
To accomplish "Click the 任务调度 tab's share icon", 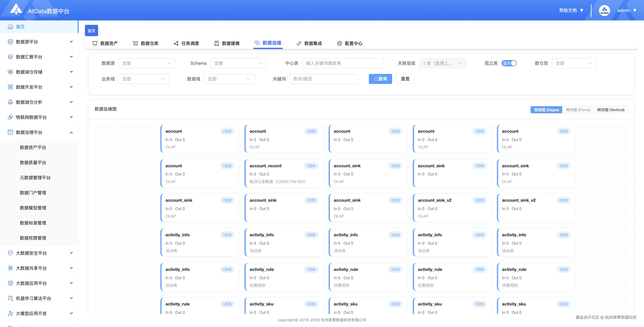I will coord(176,44).
